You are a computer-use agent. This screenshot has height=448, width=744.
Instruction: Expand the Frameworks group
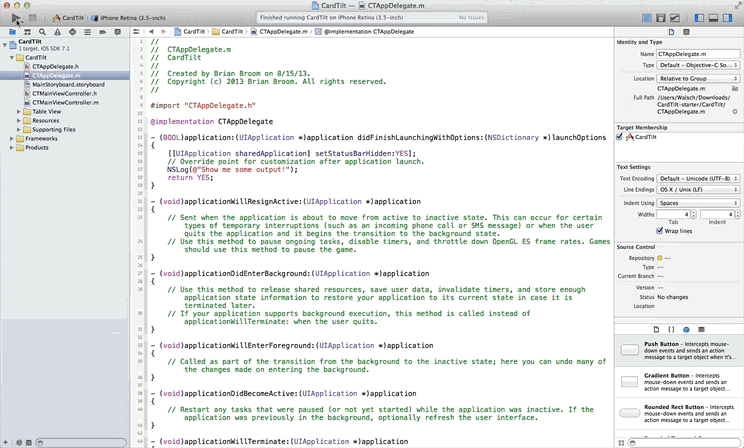[11, 139]
